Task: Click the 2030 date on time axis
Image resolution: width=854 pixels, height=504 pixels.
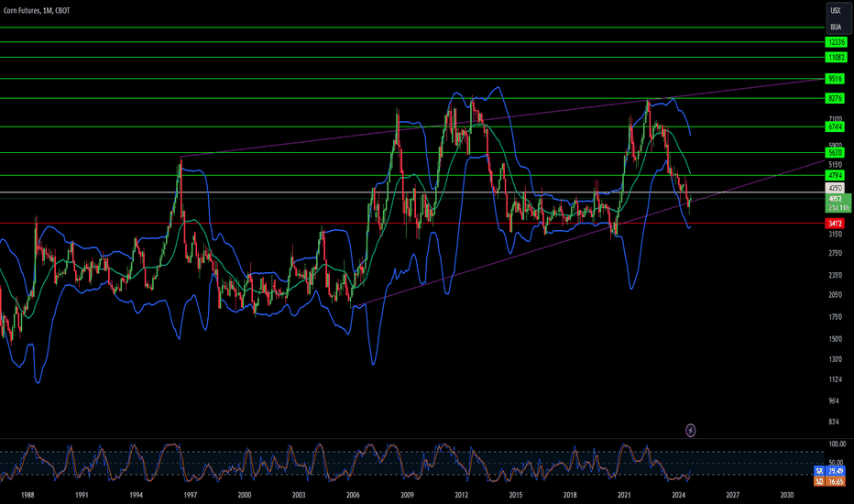Action: coord(786,495)
